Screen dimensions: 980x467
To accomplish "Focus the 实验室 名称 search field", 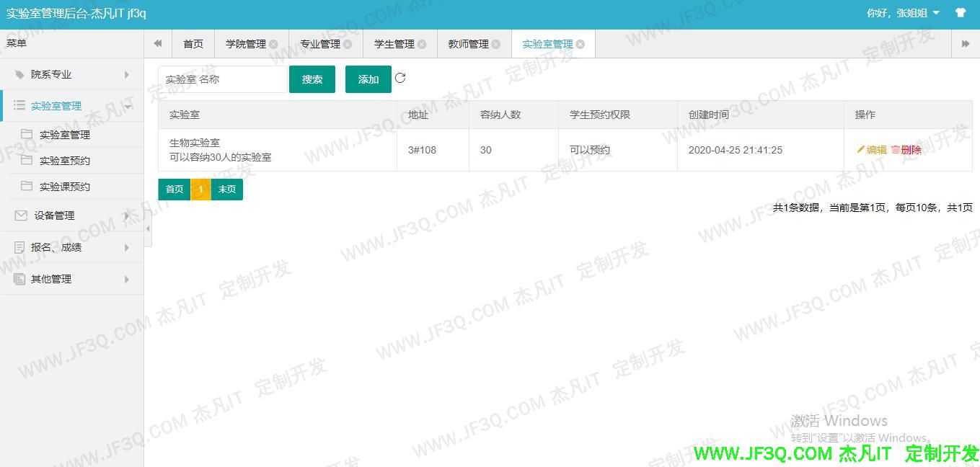I will [x=222, y=79].
